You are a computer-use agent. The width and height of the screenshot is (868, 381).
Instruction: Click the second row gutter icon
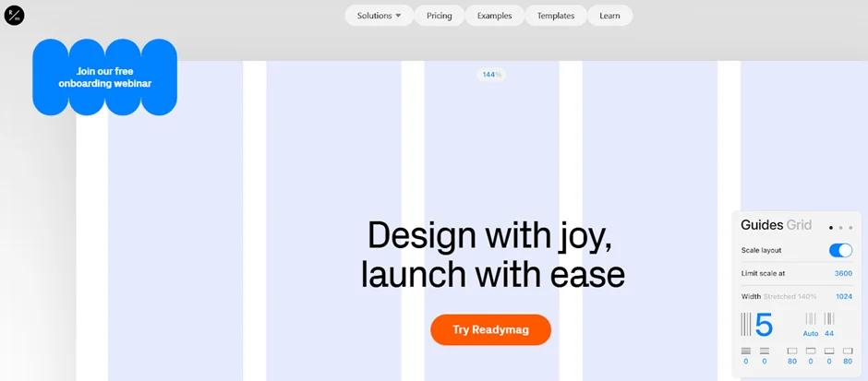tap(765, 351)
